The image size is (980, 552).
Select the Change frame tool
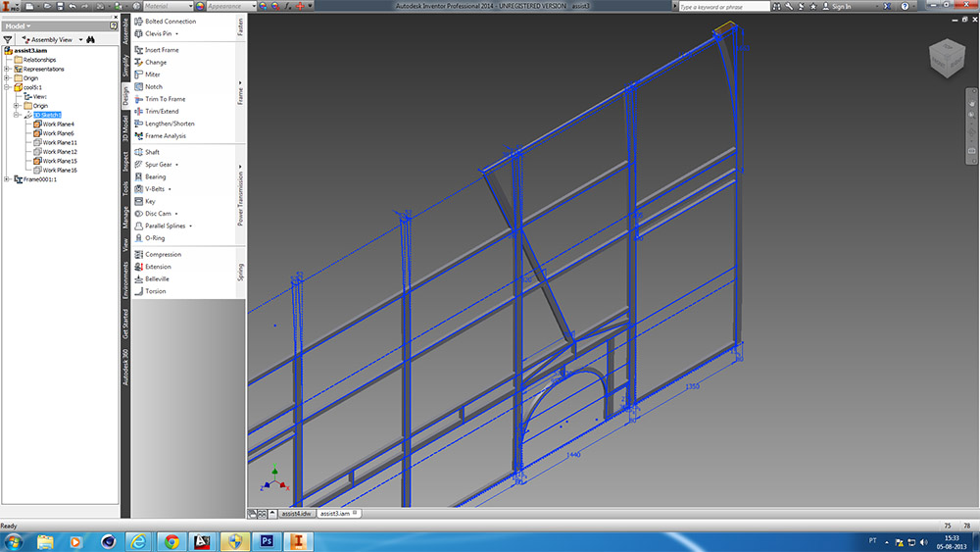click(151, 63)
